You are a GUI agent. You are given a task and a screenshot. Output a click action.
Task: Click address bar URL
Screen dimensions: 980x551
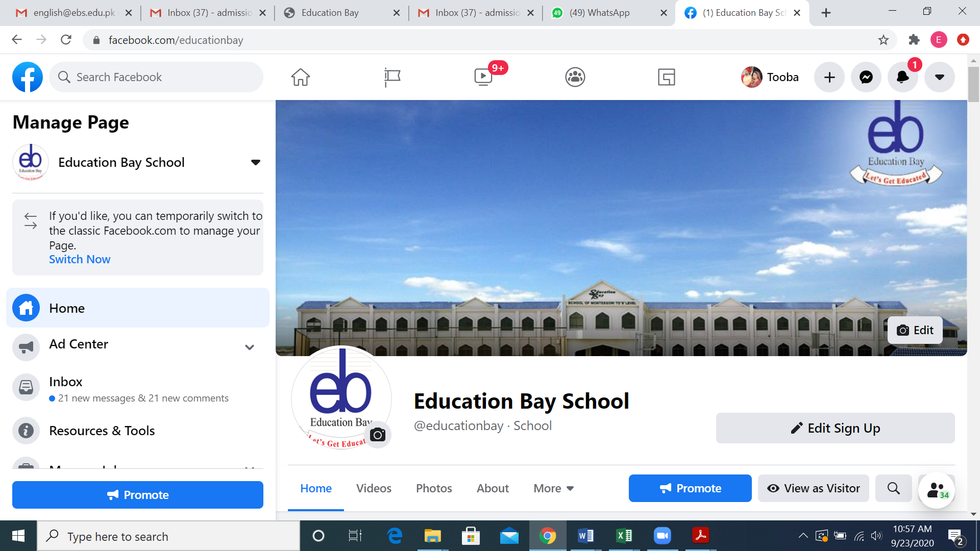click(x=176, y=40)
